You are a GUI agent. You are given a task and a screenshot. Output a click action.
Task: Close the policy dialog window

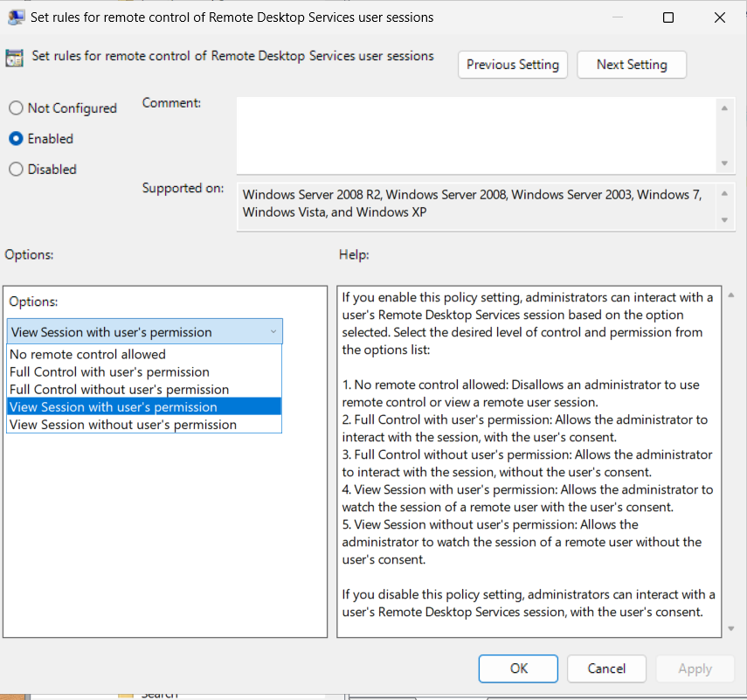click(720, 17)
